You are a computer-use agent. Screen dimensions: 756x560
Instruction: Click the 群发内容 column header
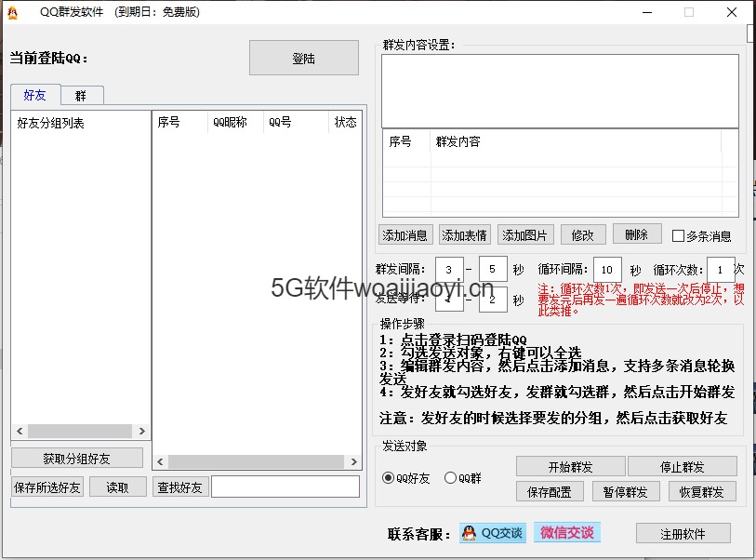pos(576,141)
